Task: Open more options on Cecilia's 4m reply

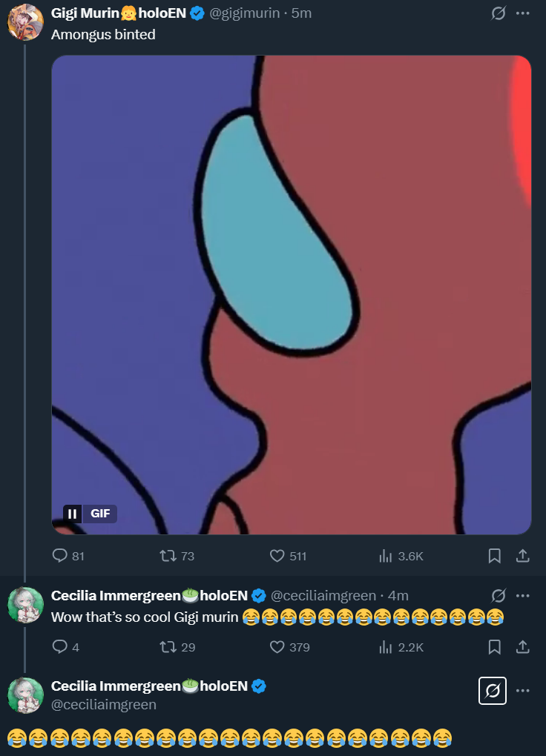Action: click(523, 595)
